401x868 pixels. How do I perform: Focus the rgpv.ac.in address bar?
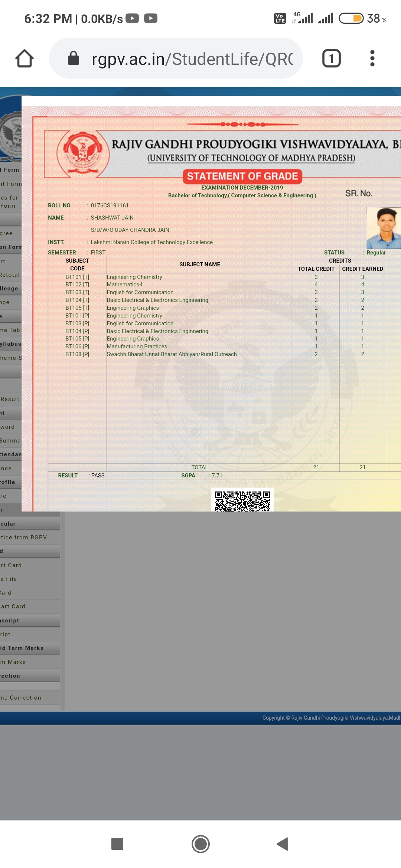point(176,58)
